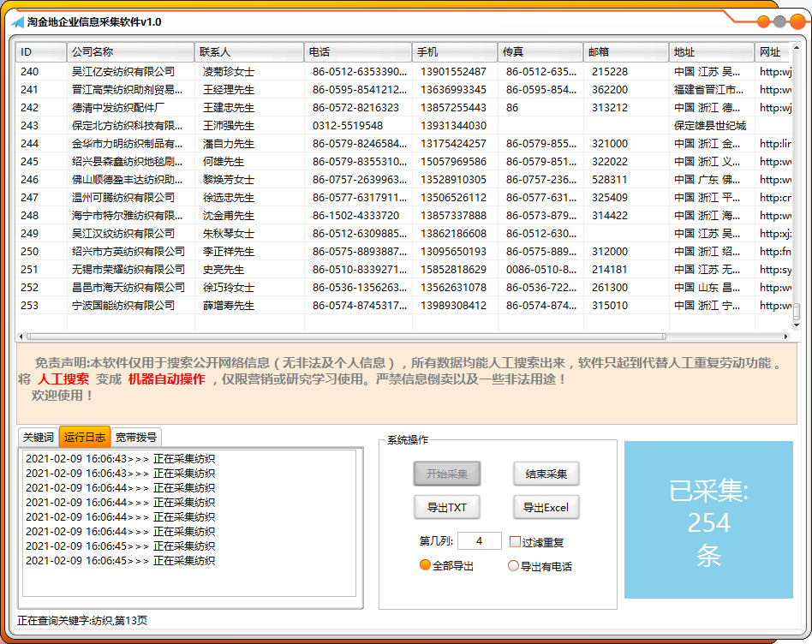
Task: Click the large orange close circle
Action: pyautogui.click(x=798, y=21)
